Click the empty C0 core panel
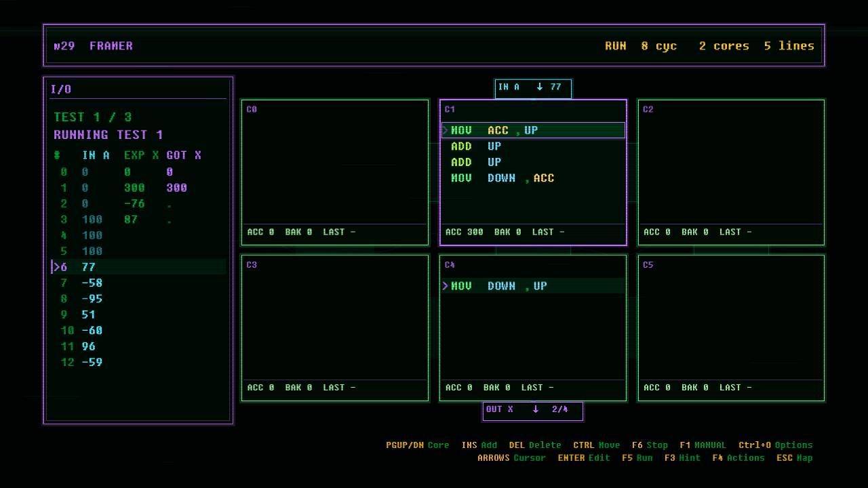 click(x=335, y=173)
